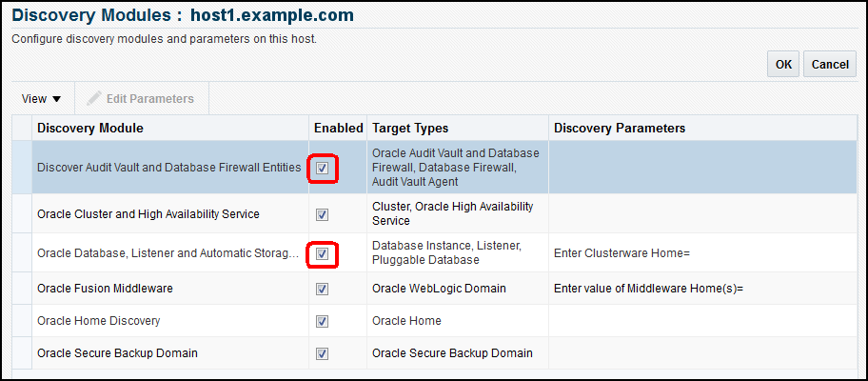Click the Middleware Home(s) parameter cell
Viewport: 868px width, 381px height.
pos(647,288)
